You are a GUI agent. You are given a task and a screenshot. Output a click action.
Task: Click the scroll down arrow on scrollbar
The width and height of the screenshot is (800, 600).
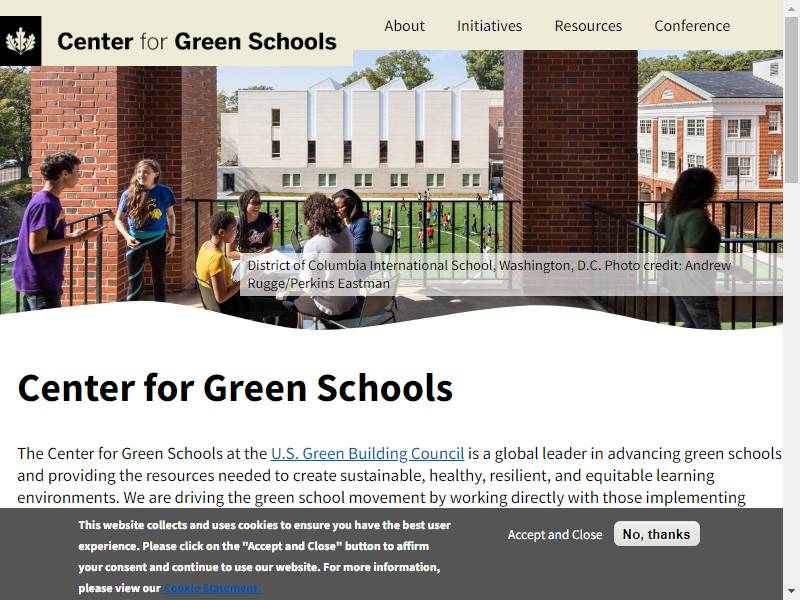pos(791,593)
